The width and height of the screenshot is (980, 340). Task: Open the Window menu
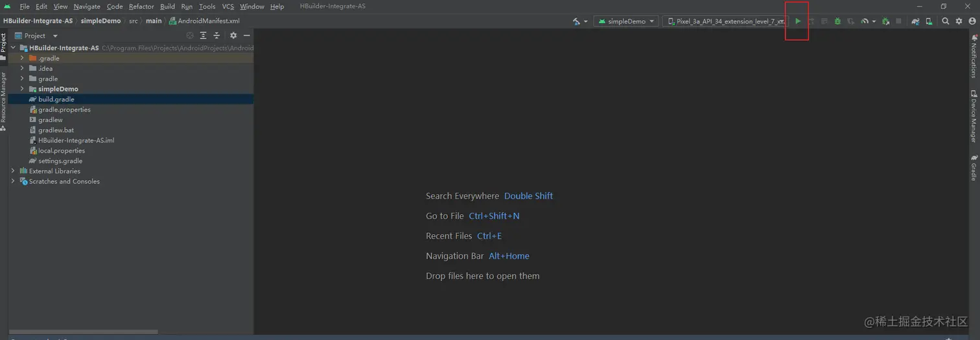click(252, 6)
